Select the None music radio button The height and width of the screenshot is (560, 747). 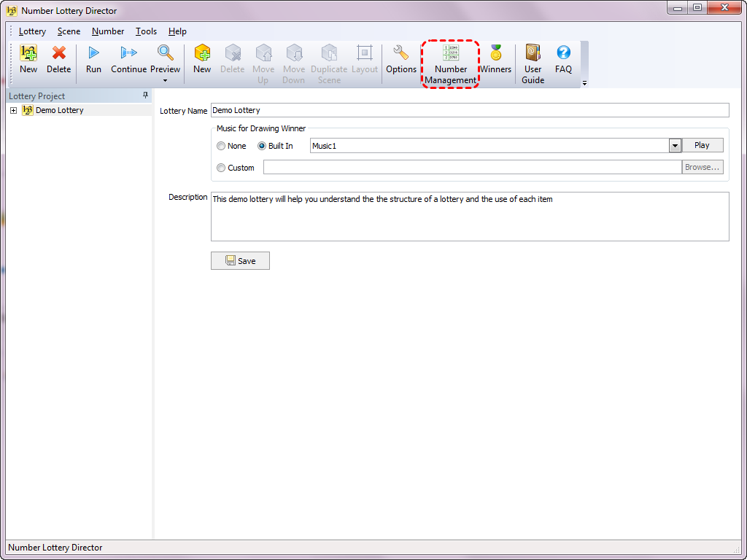[x=221, y=146]
